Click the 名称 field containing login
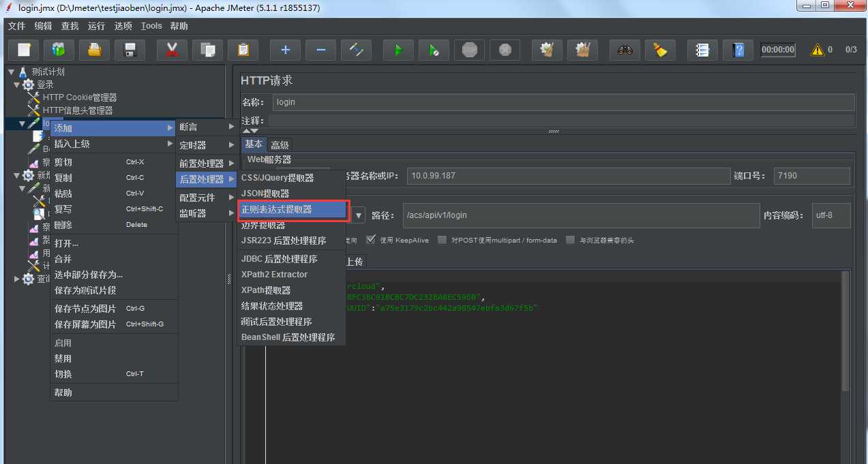Viewport: 868px width, 464px height. tap(563, 102)
